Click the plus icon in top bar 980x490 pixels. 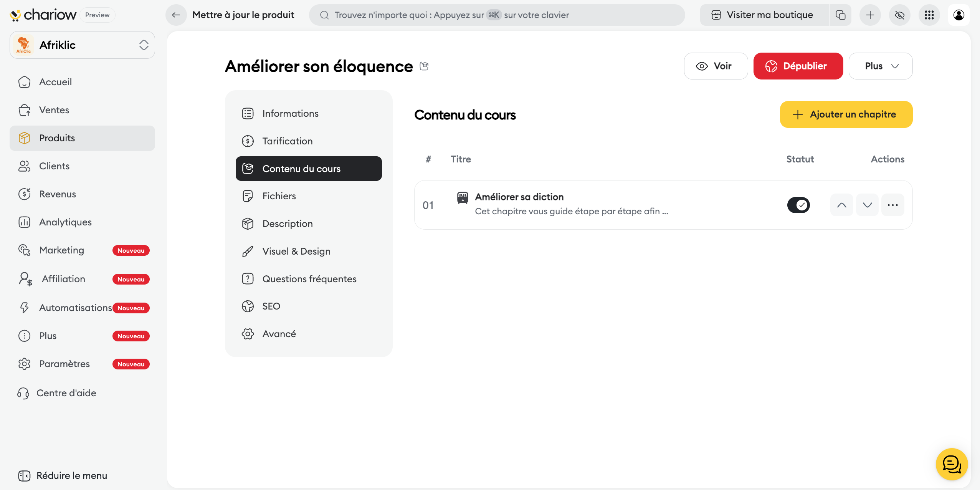pos(870,15)
